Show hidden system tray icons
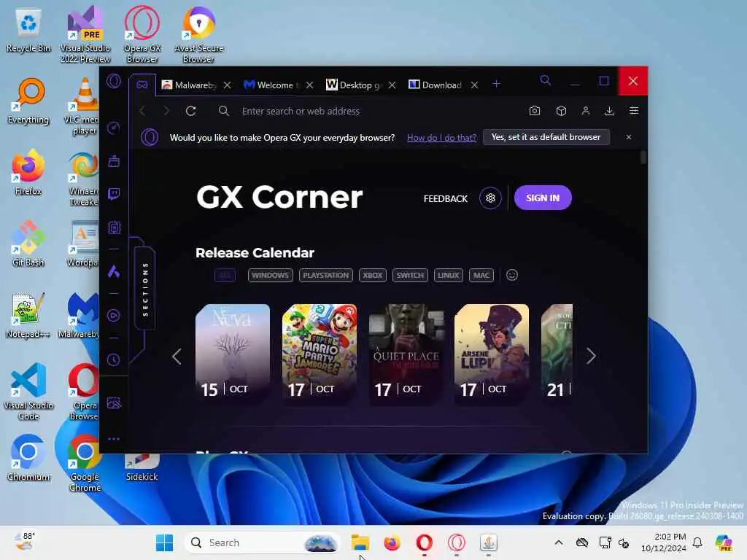747x560 pixels. point(559,542)
